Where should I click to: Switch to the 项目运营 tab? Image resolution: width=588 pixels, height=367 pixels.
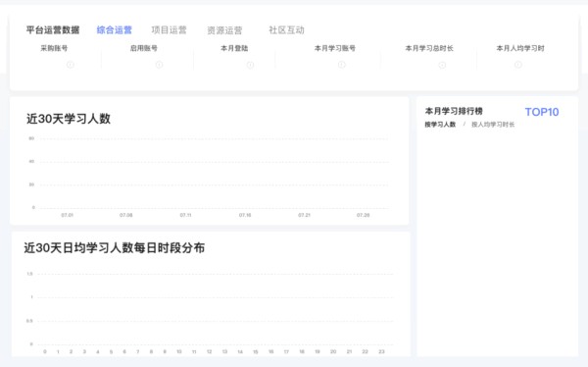170,30
